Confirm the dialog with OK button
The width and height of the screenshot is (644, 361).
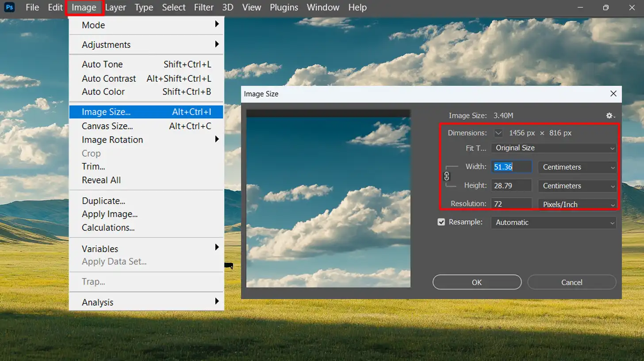(477, 282)
